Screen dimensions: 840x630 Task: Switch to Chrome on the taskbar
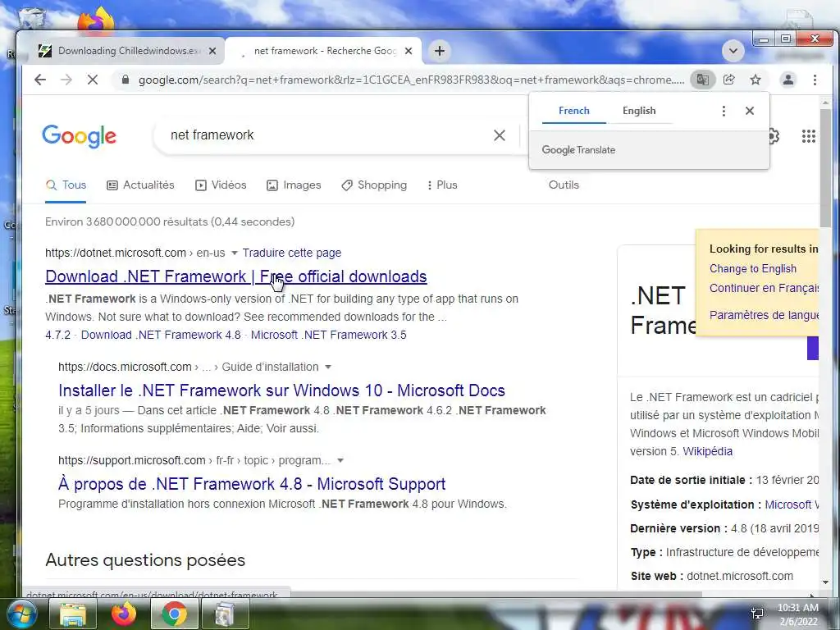[x=174, y=614]
